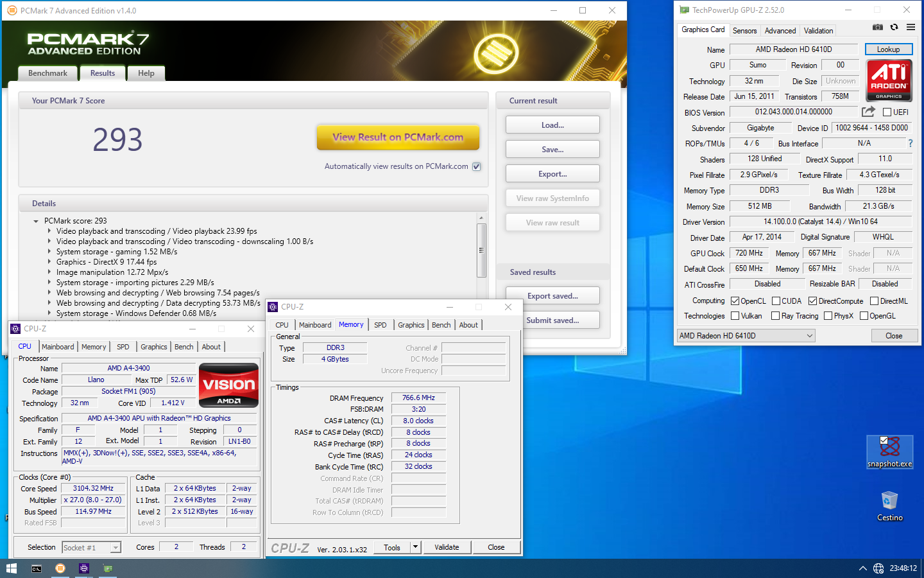The image size is (924, 578).
Task: Click the details scrollbar up arrow
Action: [481, 218]
